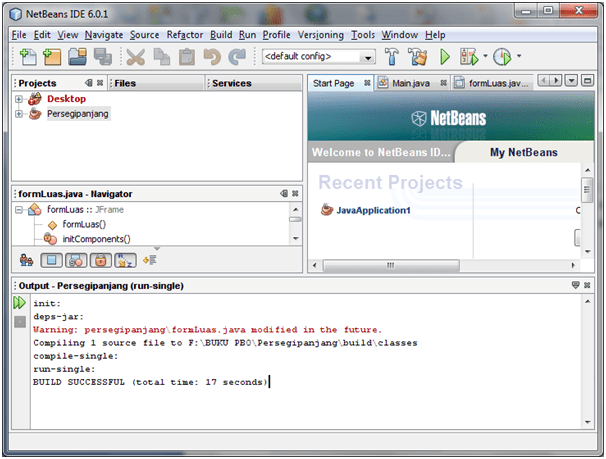Click the Clean and Build icon
The width and height of the screenshot is (606, 459).
coord(418,57)
